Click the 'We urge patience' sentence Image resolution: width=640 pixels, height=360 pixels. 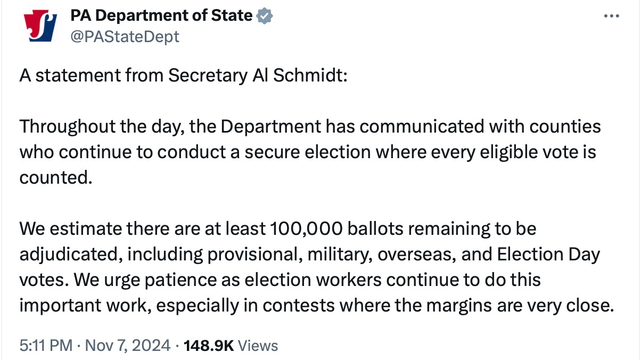(x=316, y=292)
